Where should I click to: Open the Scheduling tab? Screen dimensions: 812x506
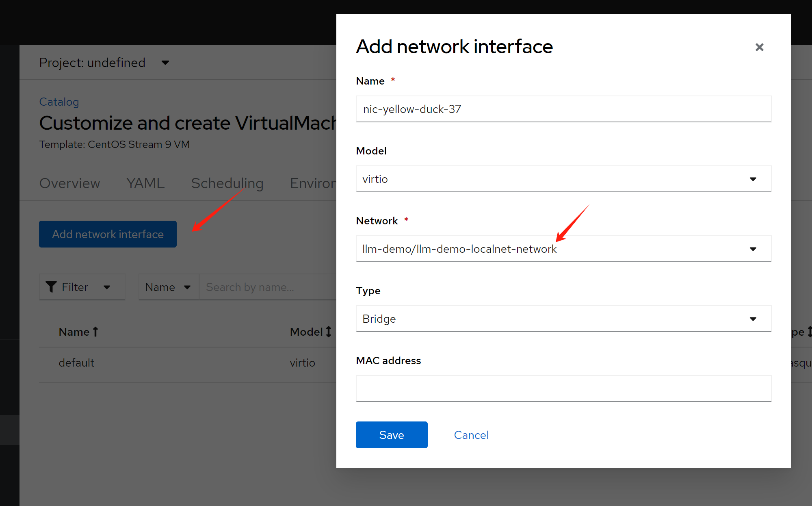click(227, 183)
